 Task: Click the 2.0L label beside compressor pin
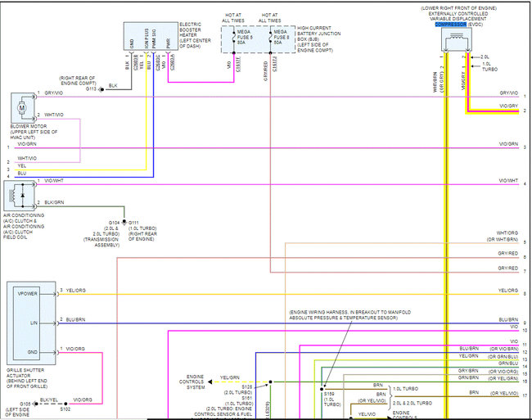pos(485,57)
